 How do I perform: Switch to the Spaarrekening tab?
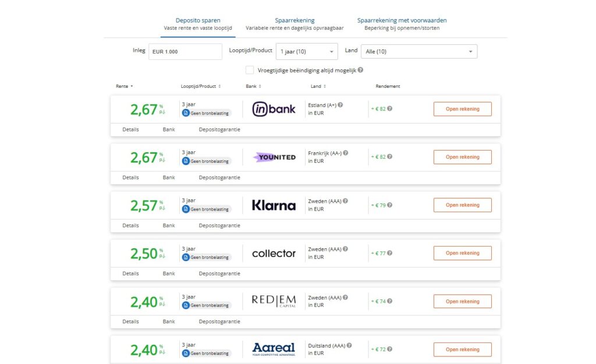pyautogui.click(x=295, y=20)
